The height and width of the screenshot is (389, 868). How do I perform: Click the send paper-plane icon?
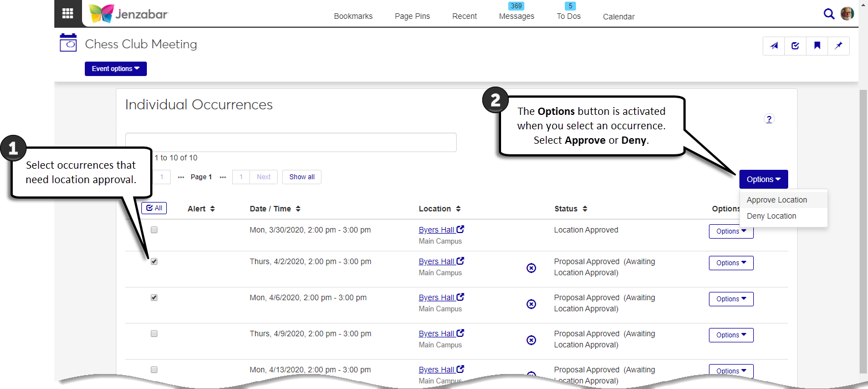774,46
